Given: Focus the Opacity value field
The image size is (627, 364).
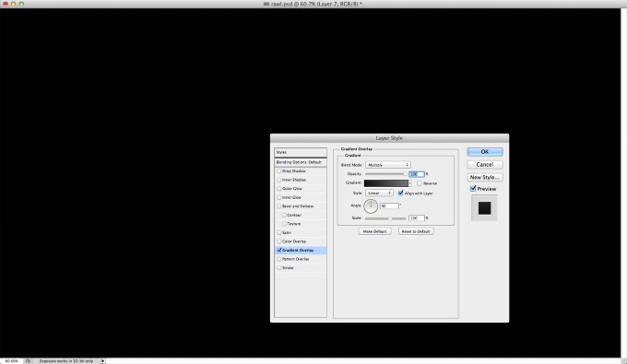Looking at the screenshot, I should pos(416,174).
